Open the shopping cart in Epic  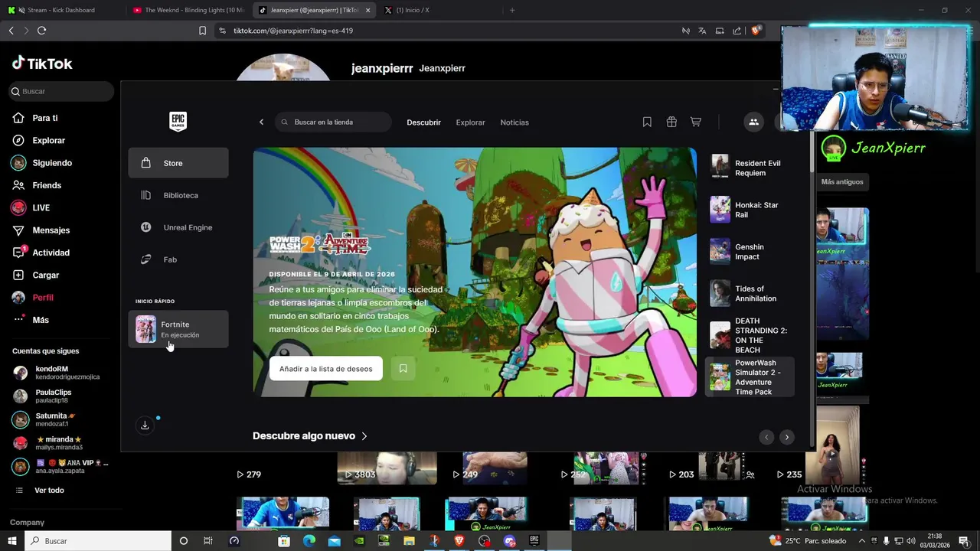[696, 122]
